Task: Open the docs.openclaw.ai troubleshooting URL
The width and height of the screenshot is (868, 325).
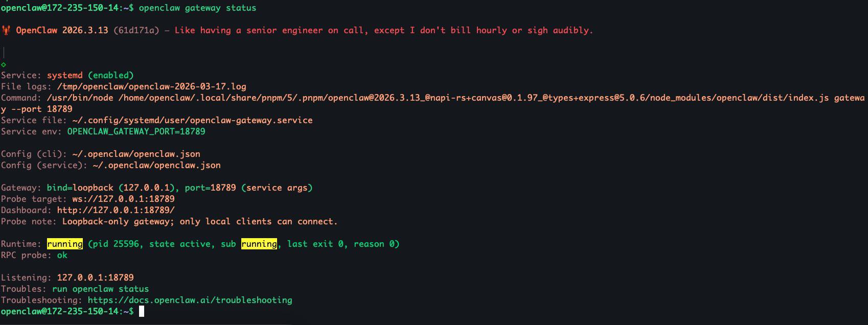Action: coord(190,300)
